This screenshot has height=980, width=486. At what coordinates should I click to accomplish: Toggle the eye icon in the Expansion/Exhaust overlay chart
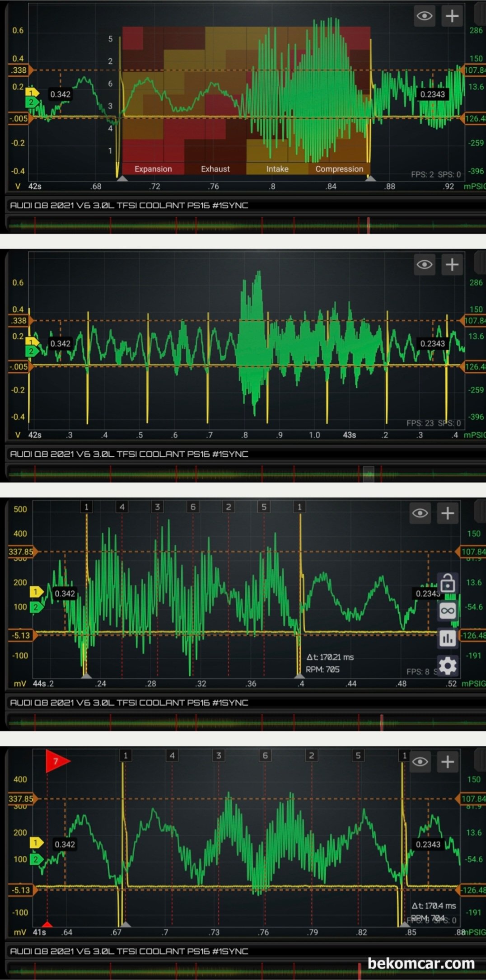(x=425, y=16)
